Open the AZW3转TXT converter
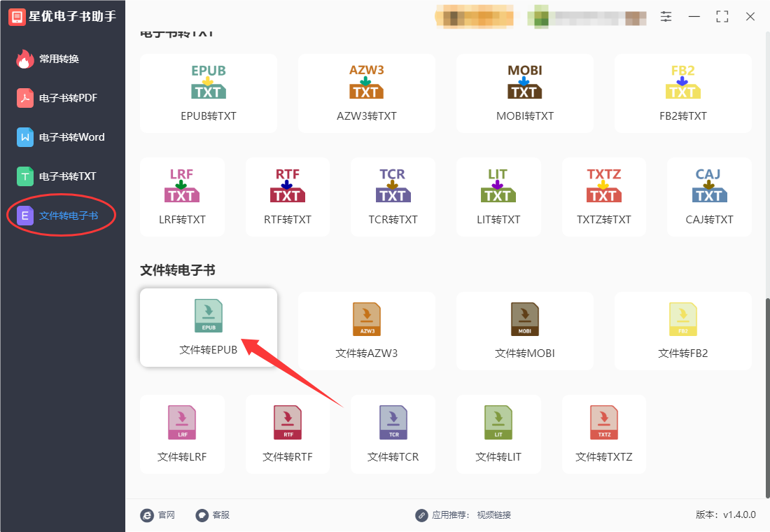 pyautogui.click(x=366, y=93)
